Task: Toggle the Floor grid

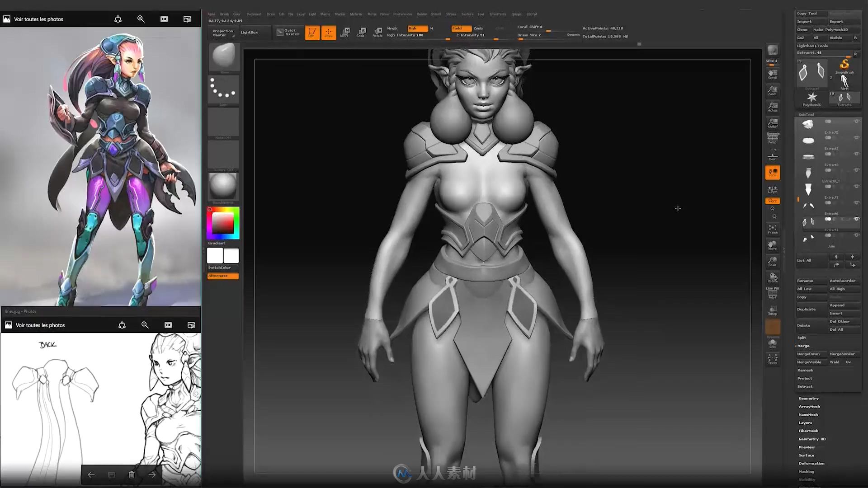Action: (x=772, y=156)
